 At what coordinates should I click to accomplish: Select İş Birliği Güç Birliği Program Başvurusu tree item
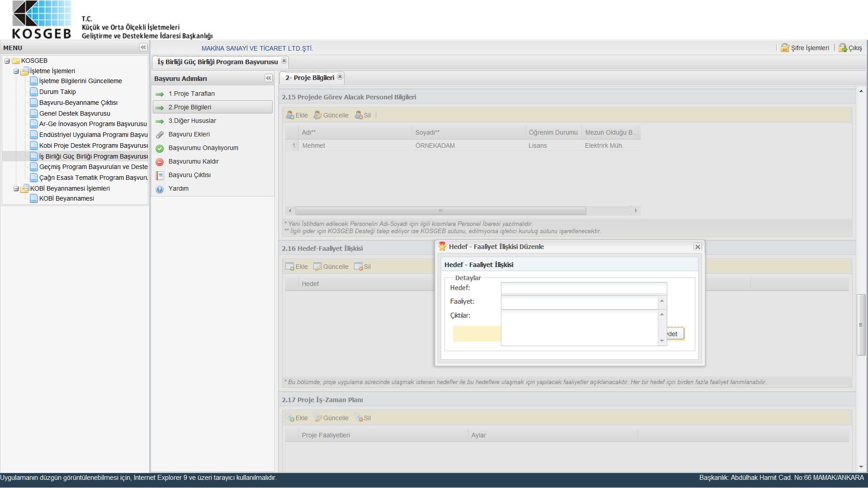tap(93, 156)
